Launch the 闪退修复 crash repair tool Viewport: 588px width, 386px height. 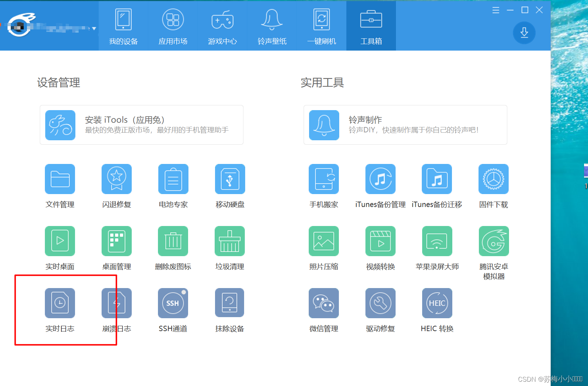[117, 179]
